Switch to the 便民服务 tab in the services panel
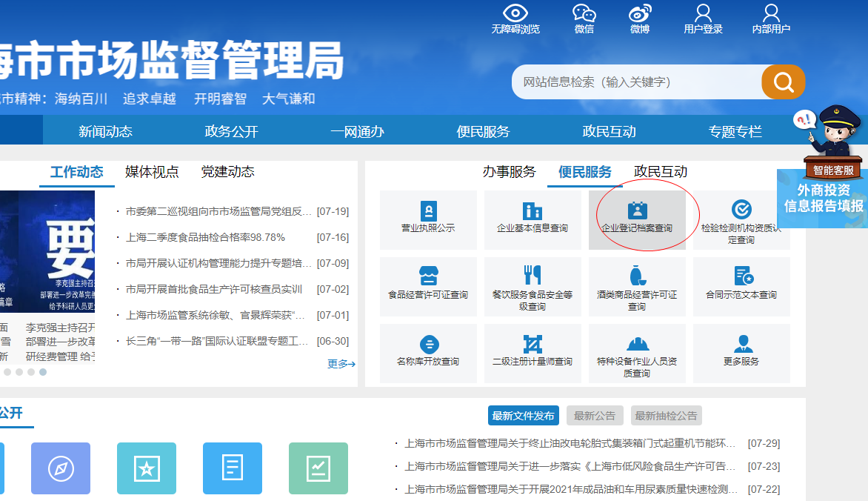Viewport: 868px width, 501px height. 584,172
